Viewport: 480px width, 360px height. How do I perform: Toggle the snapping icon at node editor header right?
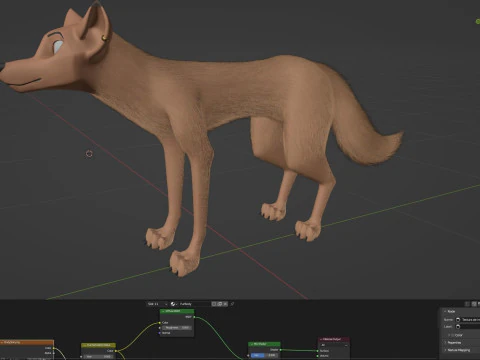[x=468, y=304]
